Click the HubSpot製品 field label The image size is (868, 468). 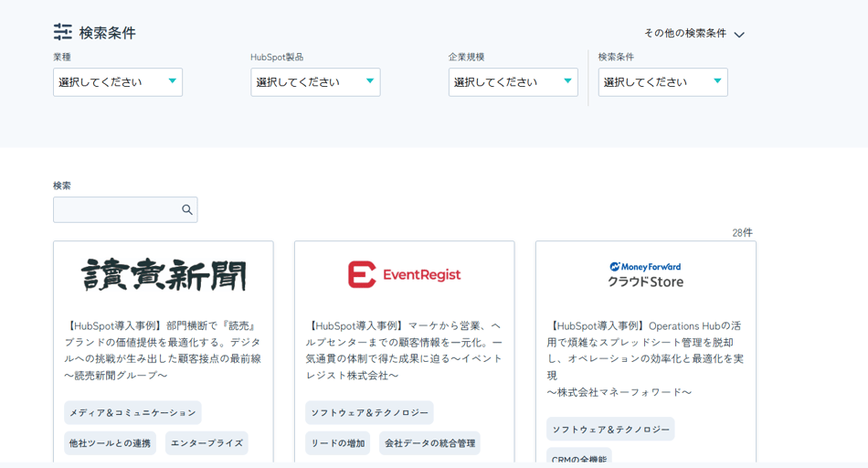277,57
